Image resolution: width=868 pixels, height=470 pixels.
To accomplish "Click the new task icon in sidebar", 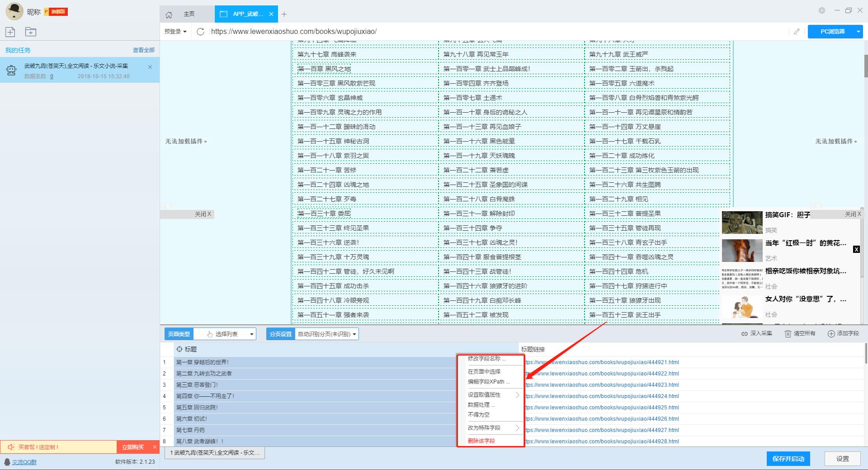I will (x=10, y=32).
